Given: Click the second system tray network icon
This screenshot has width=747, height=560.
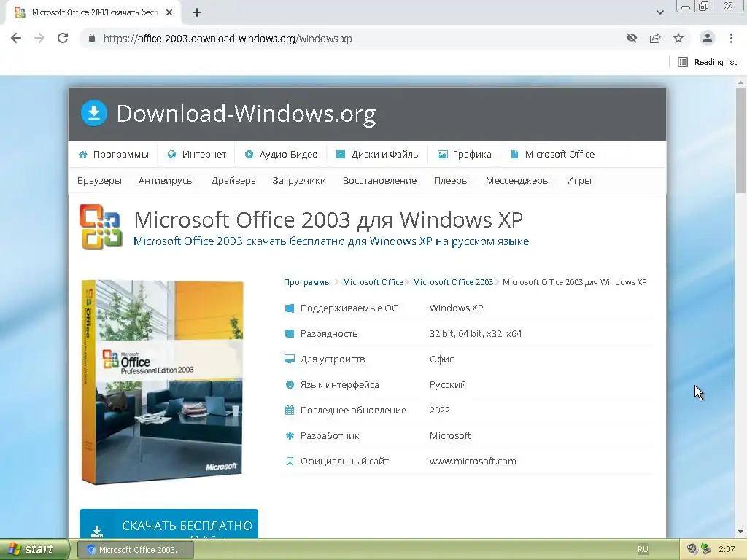Looking at the screenshot, I should tap(706, 550).
